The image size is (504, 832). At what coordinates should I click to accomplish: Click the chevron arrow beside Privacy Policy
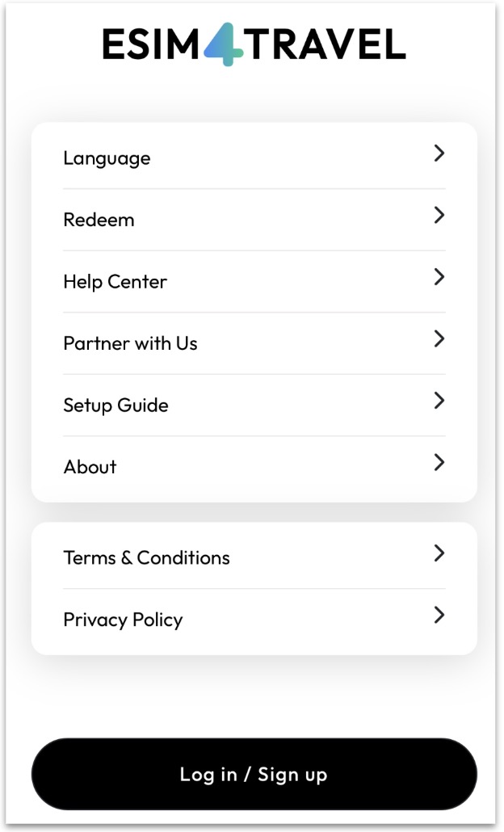439,615
